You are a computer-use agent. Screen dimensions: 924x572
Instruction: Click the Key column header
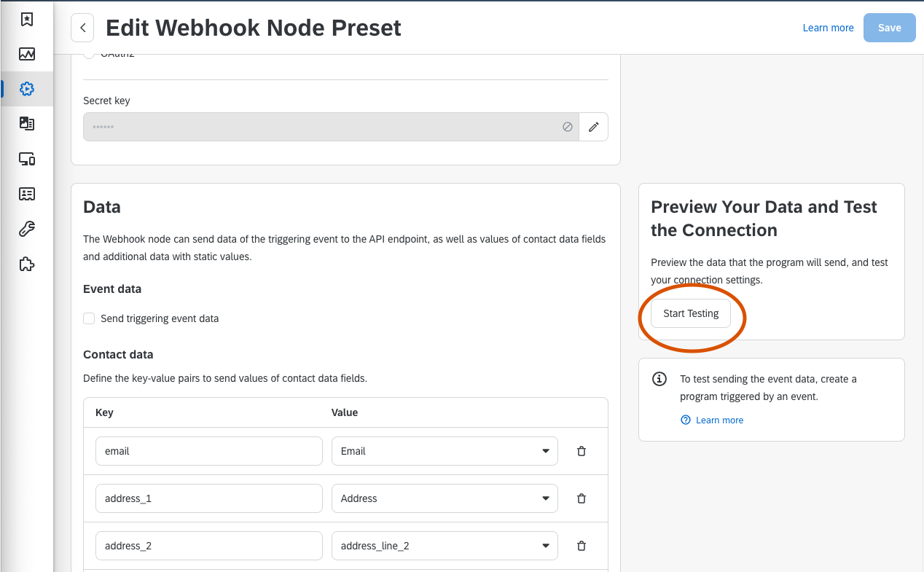tap(104, 412)
